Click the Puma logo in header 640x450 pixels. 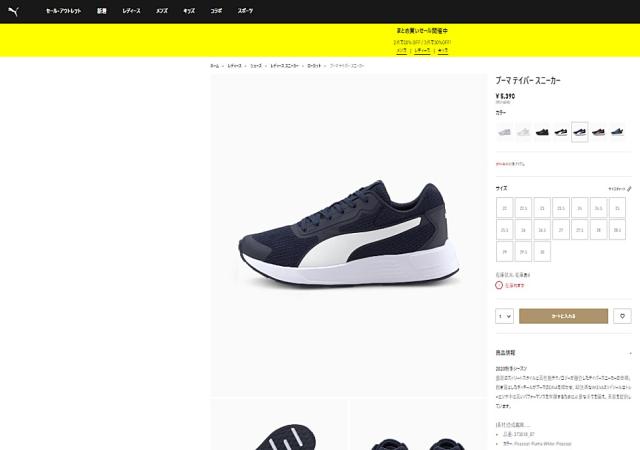[13, 11]
